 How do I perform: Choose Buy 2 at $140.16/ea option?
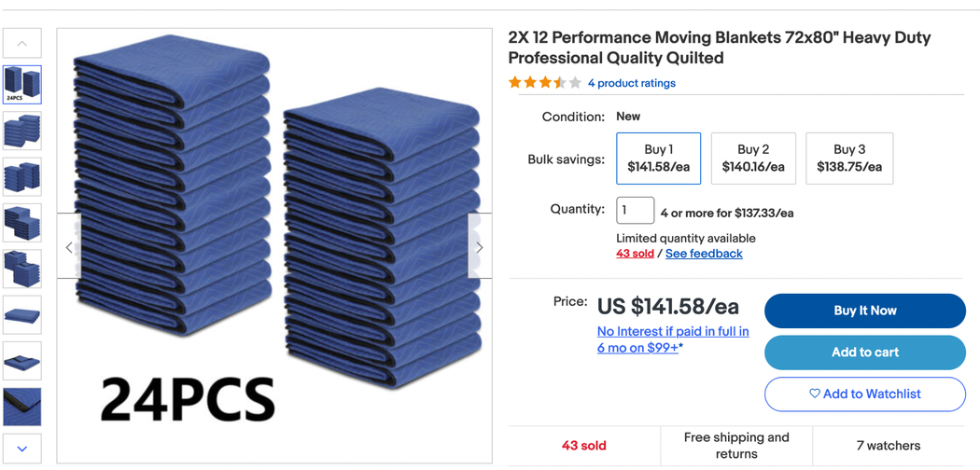(753, 159)
